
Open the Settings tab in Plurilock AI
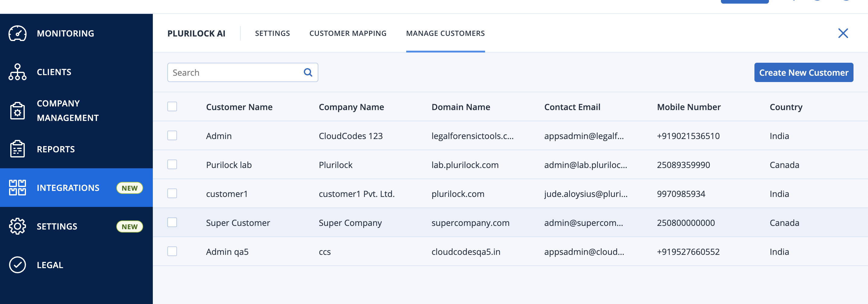pyautogui.click(x=272, y=33)
